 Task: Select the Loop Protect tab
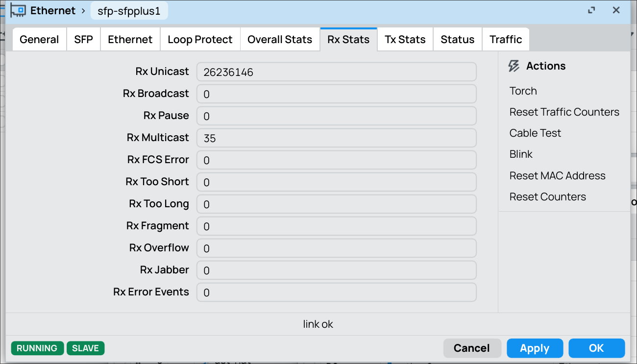pos(200,40)
